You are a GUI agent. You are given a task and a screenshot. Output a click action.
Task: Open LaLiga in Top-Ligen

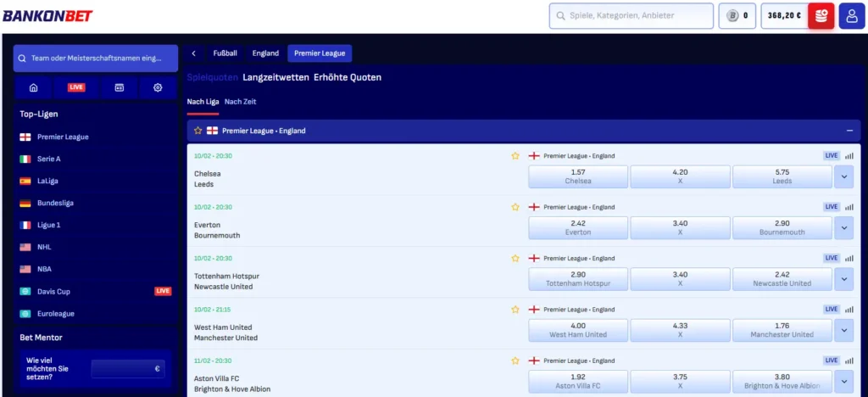click(x=95, y=181)
